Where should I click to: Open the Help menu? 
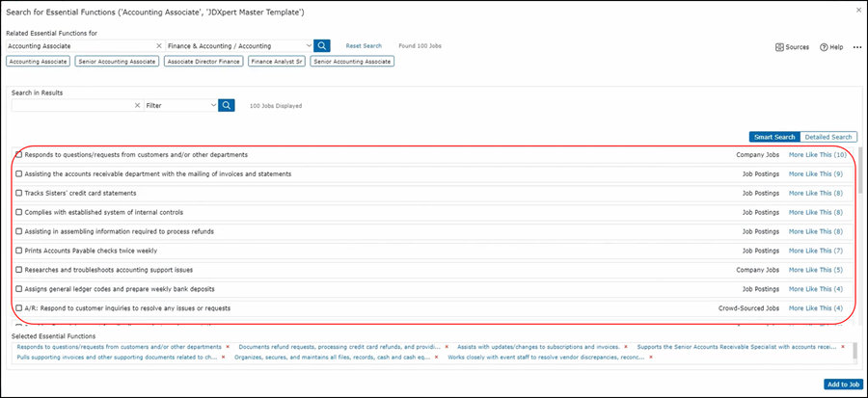tap(831, 46)
